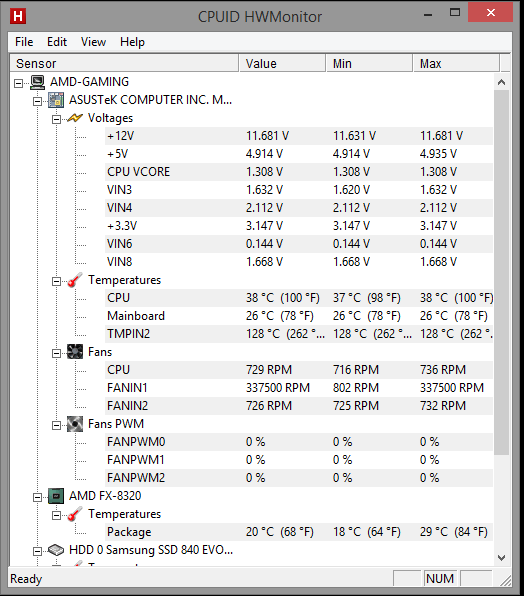
Task: Collapse the AMD FX-8320 node
Action: pos(37,498)
